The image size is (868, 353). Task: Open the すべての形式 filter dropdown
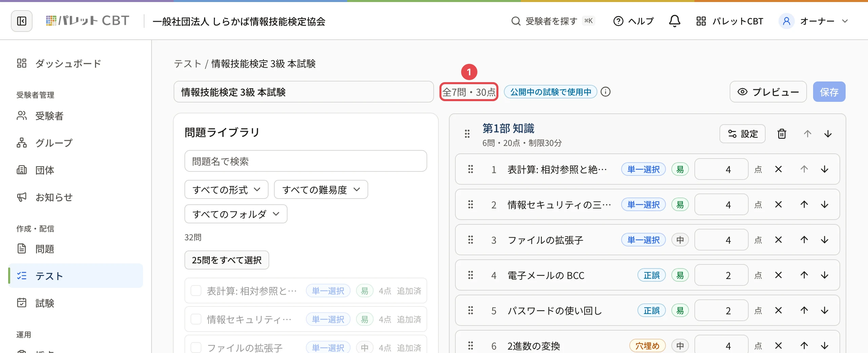[x=226, y=189]
